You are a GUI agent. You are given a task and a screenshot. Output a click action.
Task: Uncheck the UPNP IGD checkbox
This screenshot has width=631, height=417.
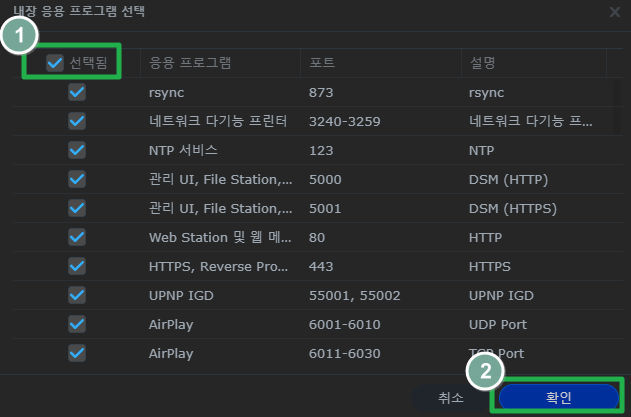click(77, 295)
